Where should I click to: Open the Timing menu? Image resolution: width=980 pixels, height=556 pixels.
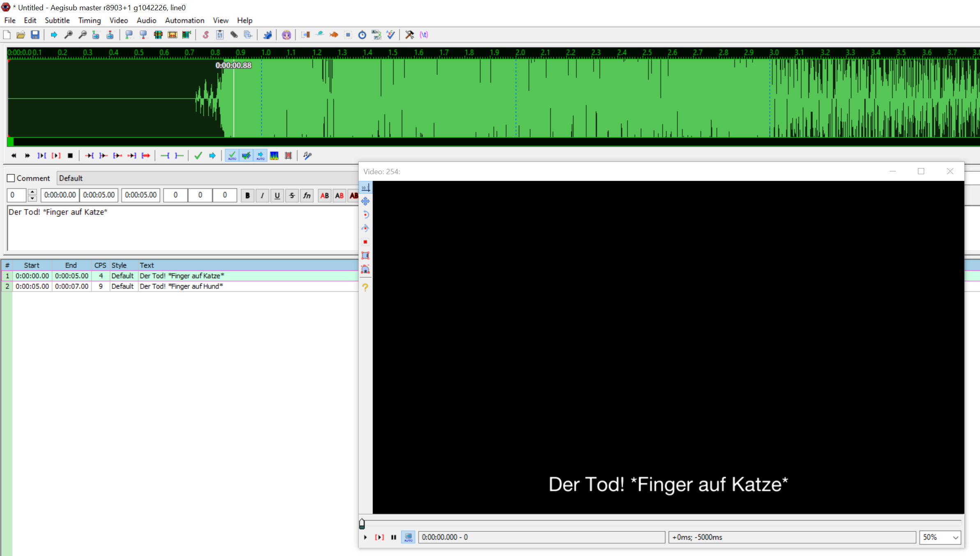click(89, 21)
